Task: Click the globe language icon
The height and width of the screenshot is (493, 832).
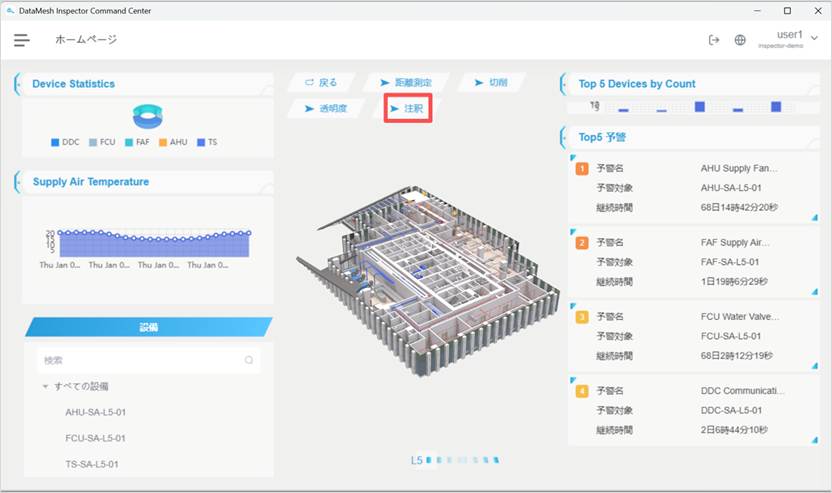Action: 740,40
